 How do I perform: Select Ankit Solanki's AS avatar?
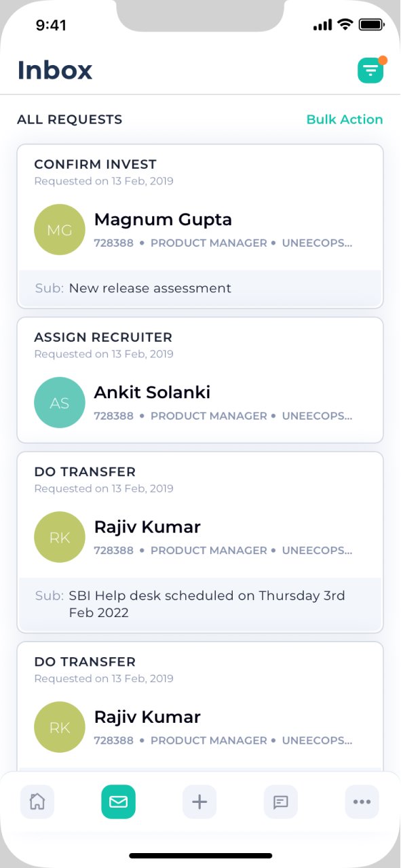tap(59, 402)
